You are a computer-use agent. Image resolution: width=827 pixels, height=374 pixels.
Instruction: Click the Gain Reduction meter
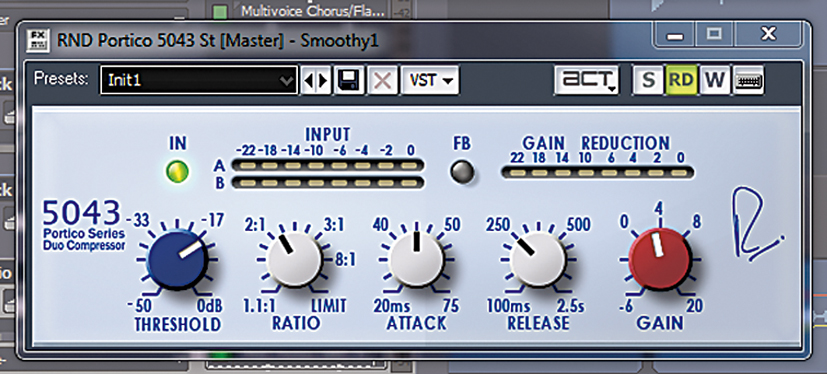pyautogui.click(x=598, y=172)
